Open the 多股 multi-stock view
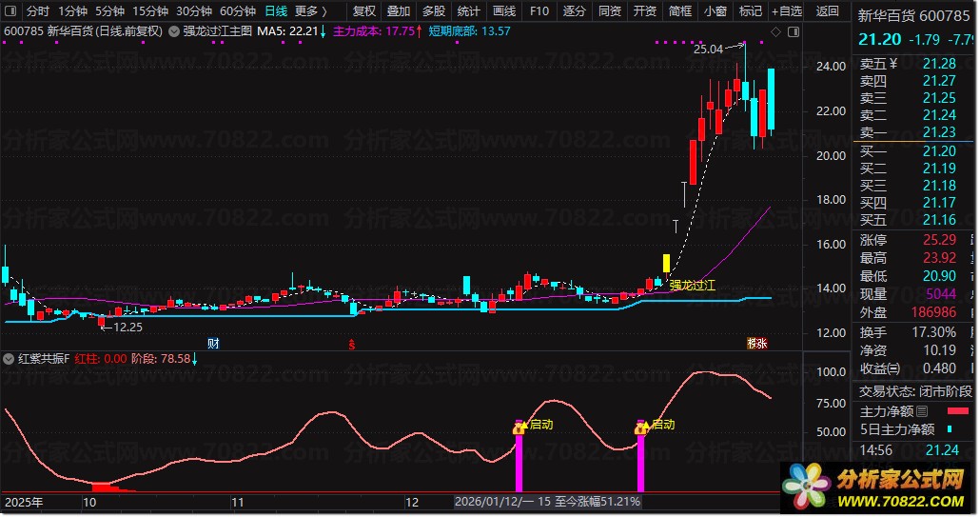This screenshot has width=980, height=517. [x=434, y=11]
